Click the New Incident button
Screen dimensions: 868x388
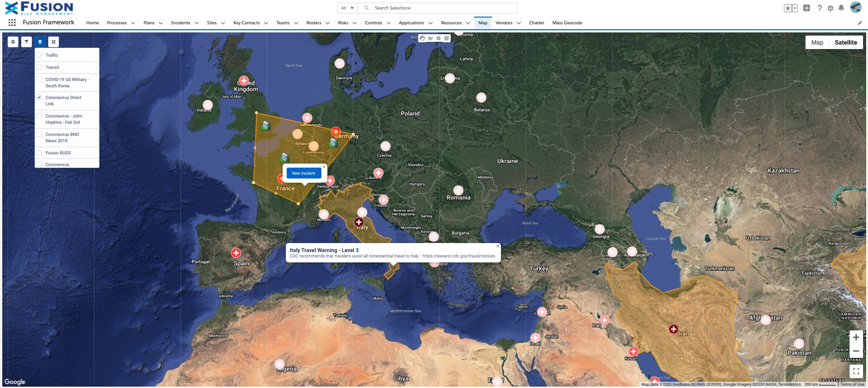coord(304,173)
